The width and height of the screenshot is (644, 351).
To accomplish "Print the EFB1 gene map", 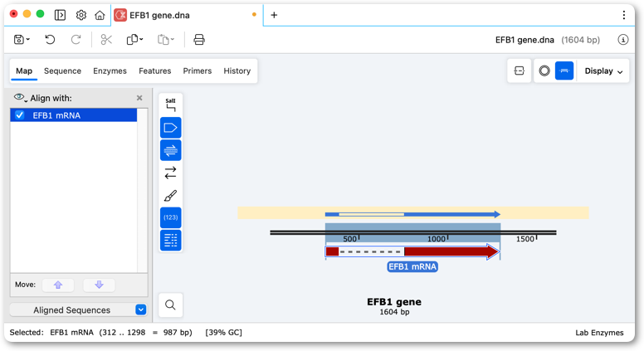I will (199, 39).
